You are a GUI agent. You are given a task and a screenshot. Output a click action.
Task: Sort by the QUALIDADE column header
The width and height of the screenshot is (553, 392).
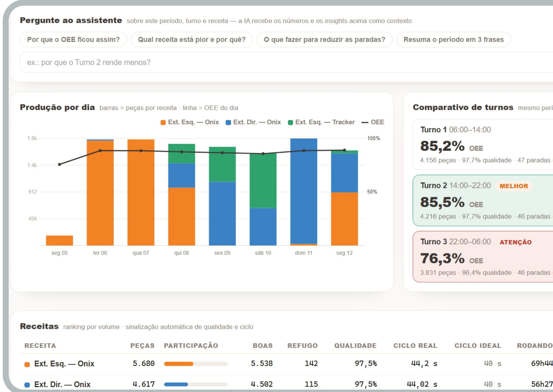coord(355,346)
